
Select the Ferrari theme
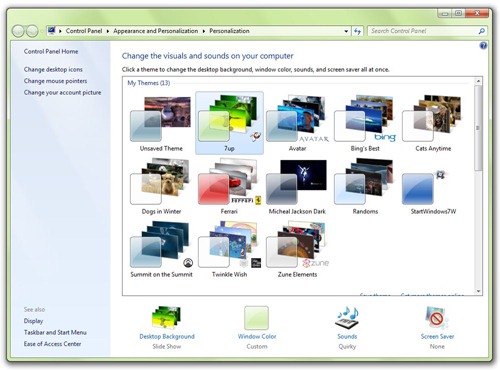tap(229, 186)
